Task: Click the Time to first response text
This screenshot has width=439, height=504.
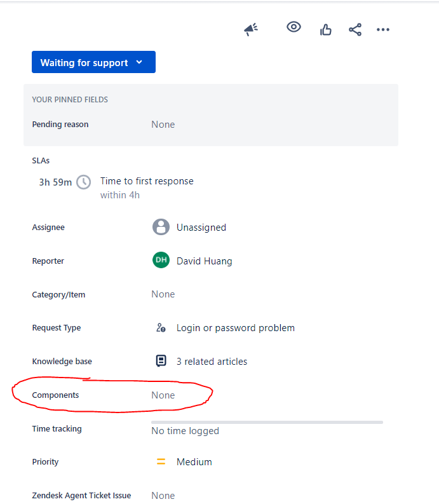Action: [147, 181]
